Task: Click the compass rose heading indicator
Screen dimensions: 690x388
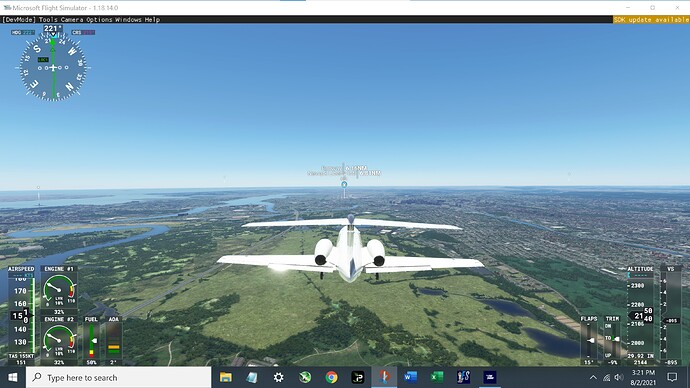Action: point(53,68)
